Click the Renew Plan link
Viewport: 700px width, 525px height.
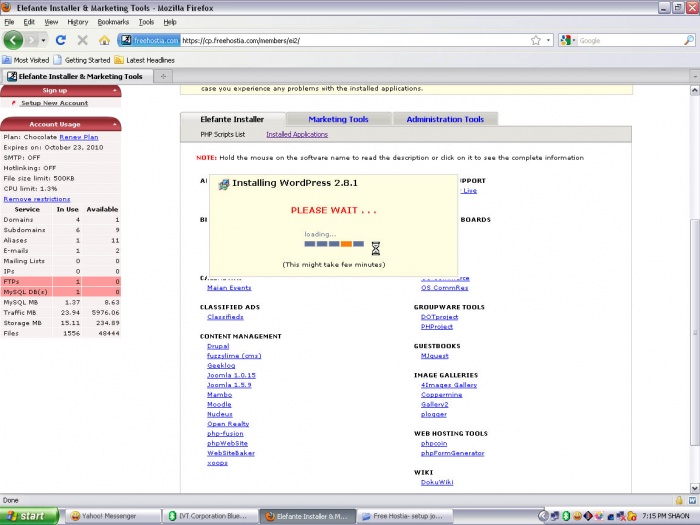click(78, 136)
